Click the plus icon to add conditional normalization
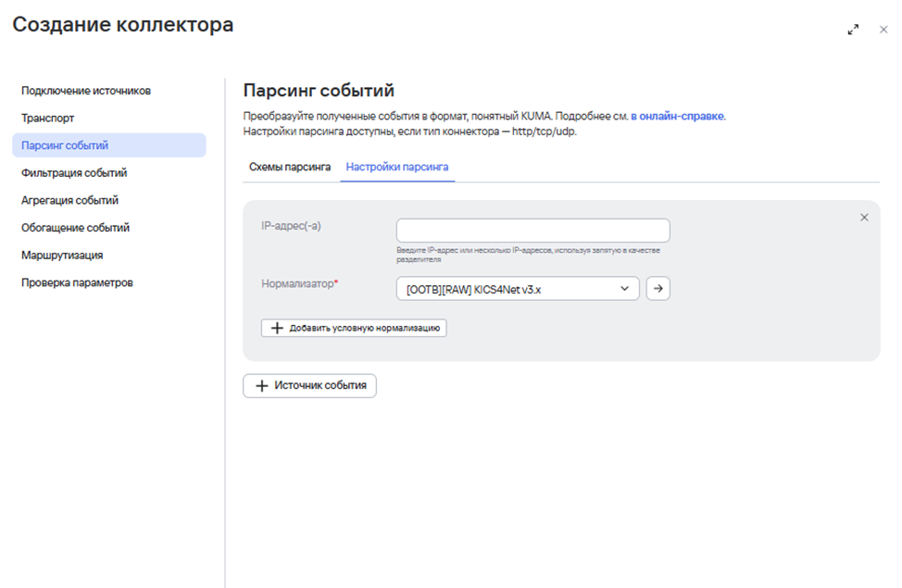Image resolution: width=902 pixels, height=588 pixels. (x=279, y=328)
